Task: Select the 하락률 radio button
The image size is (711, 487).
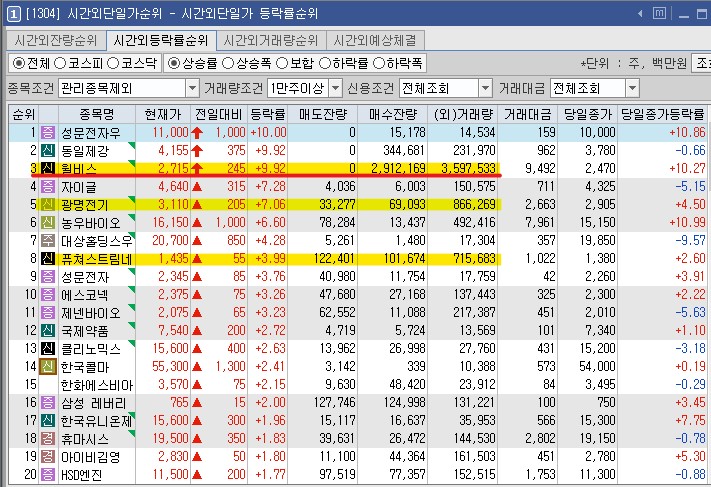Action: [x=325, y=63]
